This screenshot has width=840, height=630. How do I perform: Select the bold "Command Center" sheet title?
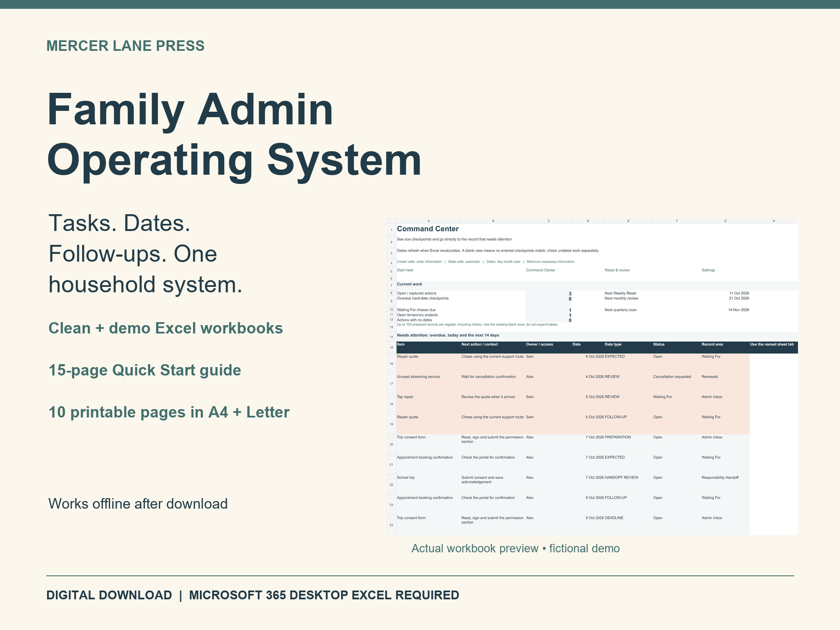coord(428,229)
